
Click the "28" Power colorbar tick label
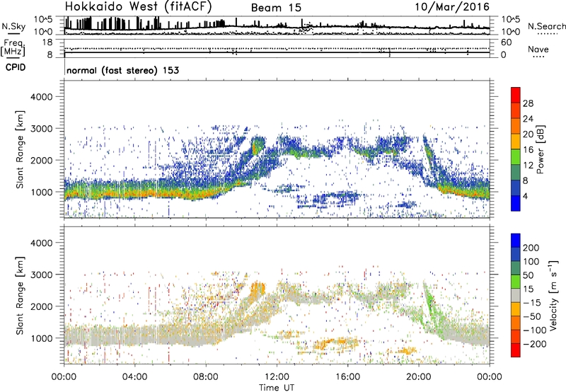point(528,103)
